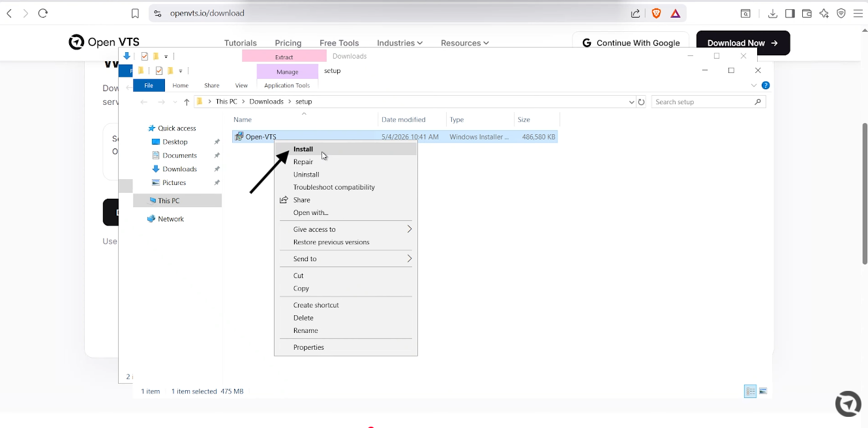Screen dimensions: 868x428
Task: Click the Download Now button
Action: (743, 43)
